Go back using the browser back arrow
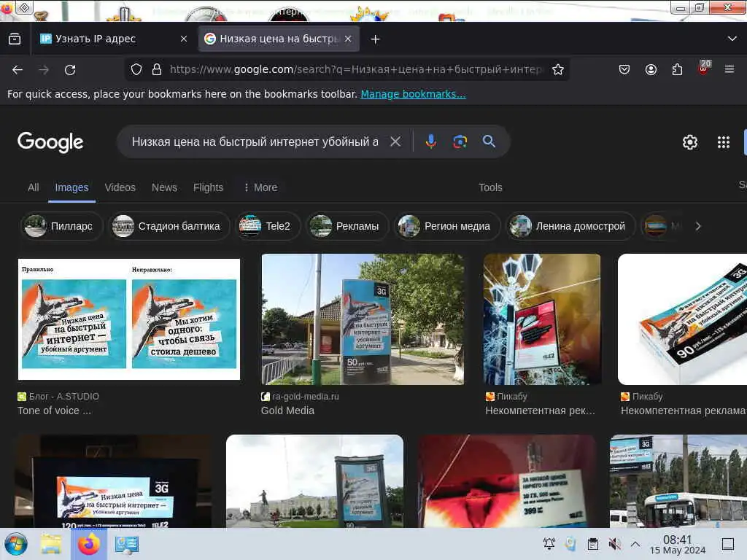Image resolution: width=747 pixels, height=560 pixels. click(18, 70)
